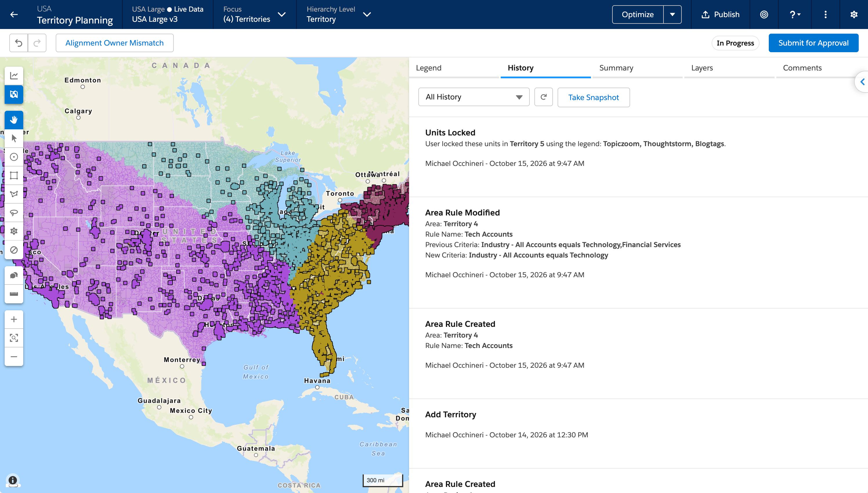Viewport: 868px width, 493px height.
Task: Go back with the header arrow
Action: 14,14
